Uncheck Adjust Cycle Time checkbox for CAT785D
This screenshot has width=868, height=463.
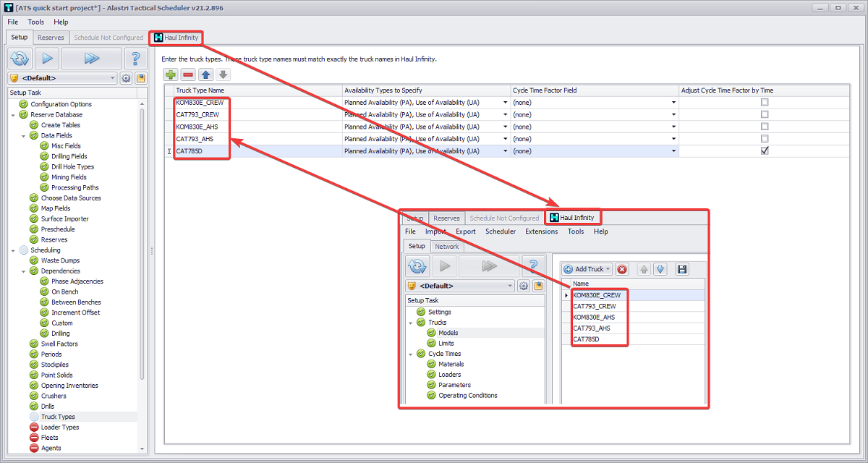coord(765,151)
